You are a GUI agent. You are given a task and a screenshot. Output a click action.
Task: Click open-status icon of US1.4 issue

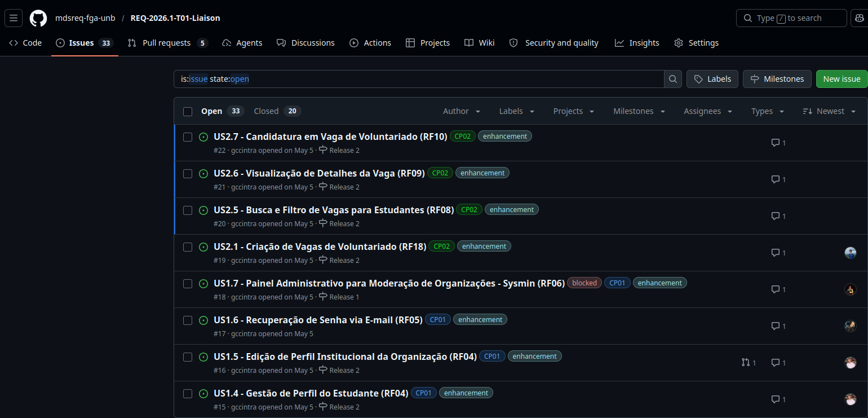pyautogui.click(x=203, y=393)
